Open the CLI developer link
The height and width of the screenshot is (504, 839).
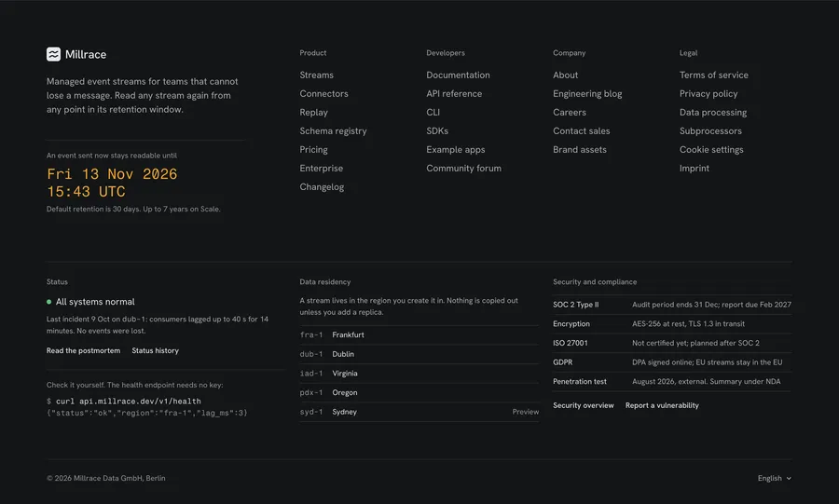point(433,112)
